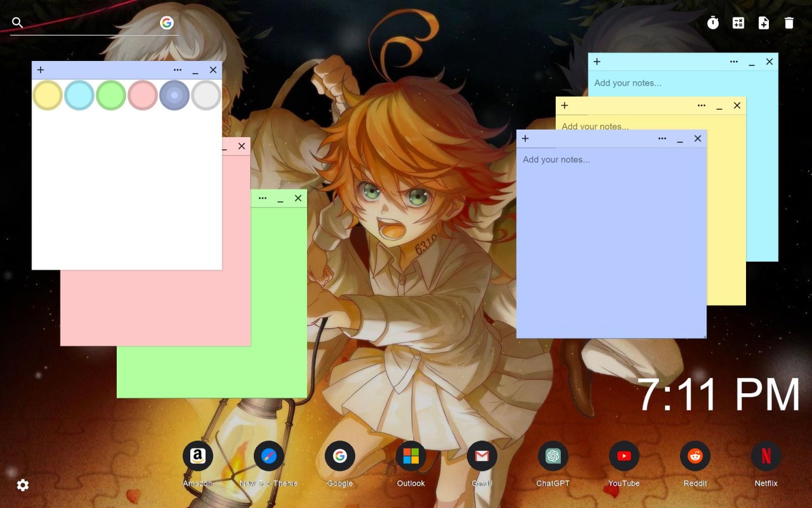Open the three-dot menu on the right purple note

662,138
